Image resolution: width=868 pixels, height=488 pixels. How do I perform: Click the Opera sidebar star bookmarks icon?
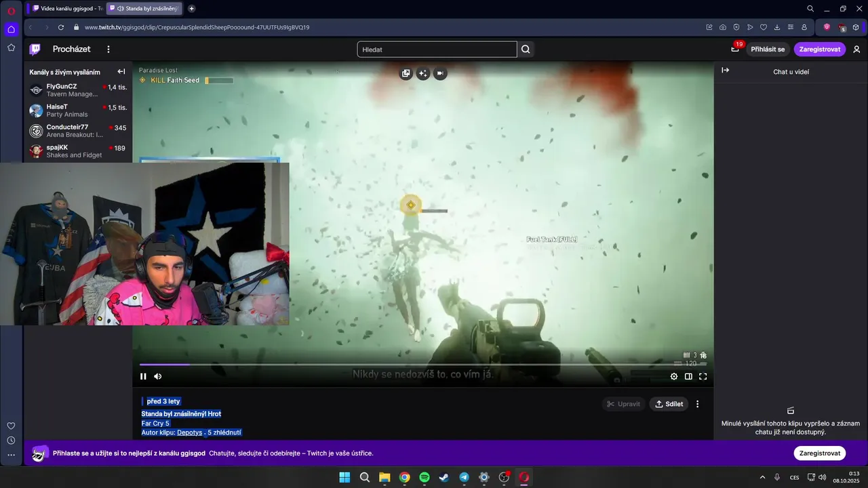[11, 47]
